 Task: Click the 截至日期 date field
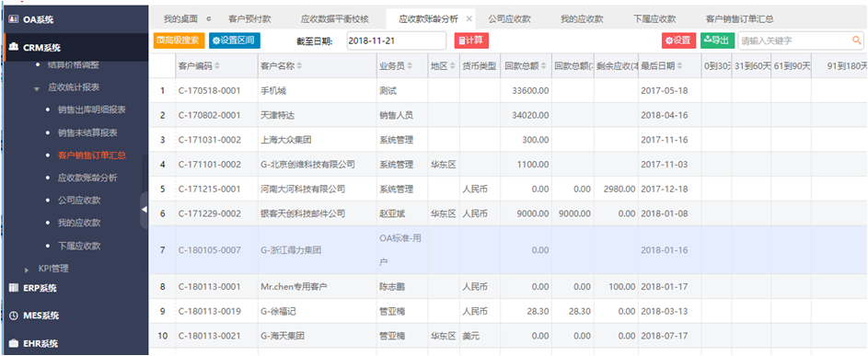click(397, 40)
